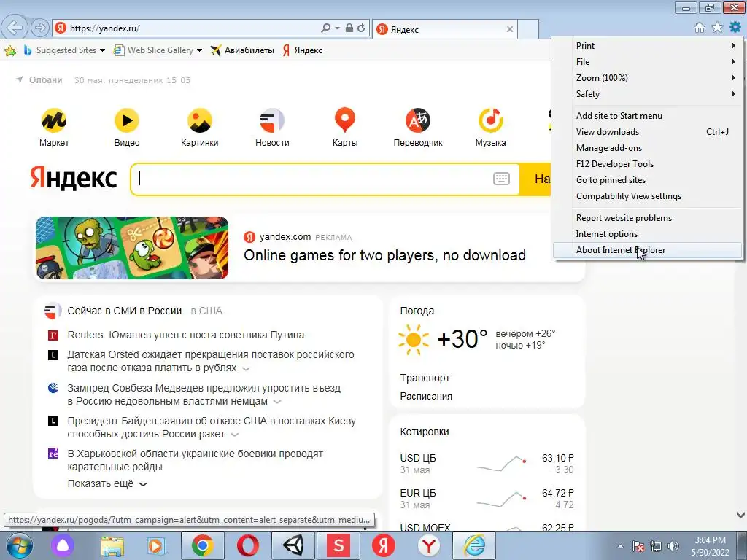Select Add site to Start menu

(x=648, y=116)
